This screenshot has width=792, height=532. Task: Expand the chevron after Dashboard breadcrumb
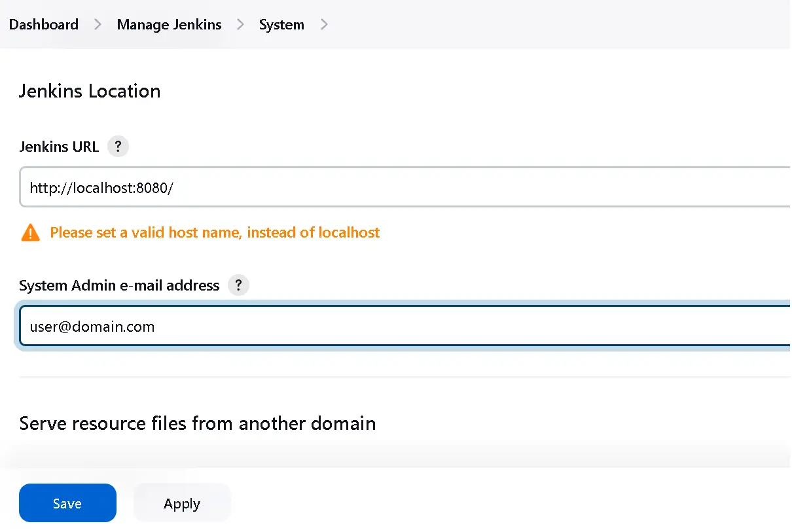click(98, 25)
